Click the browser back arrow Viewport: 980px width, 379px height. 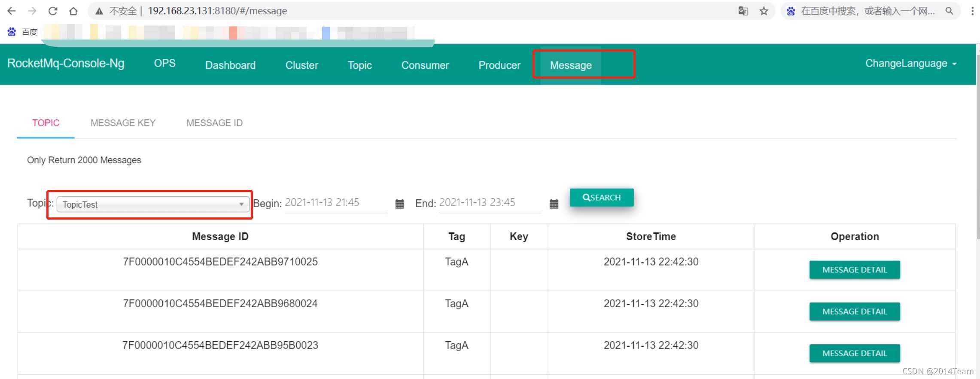tap(12, 11)
